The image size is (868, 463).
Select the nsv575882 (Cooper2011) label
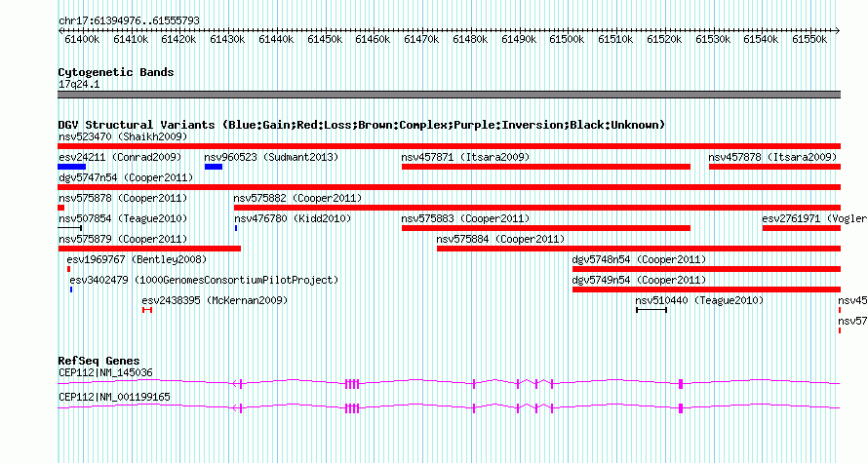[x=297, y=198]
